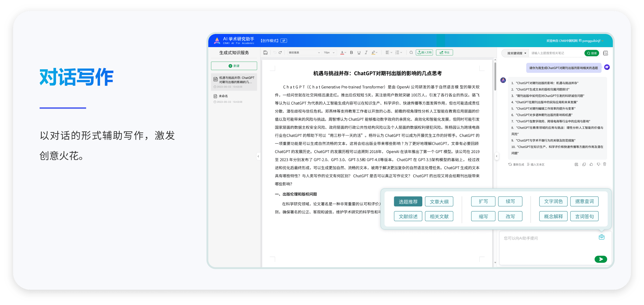The height and width of the screenshot is (305, 644).
Task: Collapse the right chat panel with its arrow handle
Action: (x=497, y=156)
